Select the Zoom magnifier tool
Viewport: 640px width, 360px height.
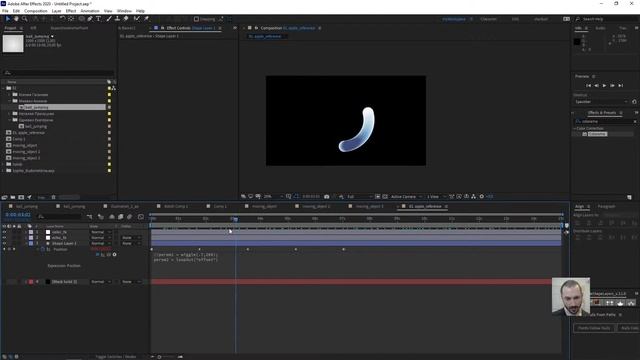tap(24, 19)
